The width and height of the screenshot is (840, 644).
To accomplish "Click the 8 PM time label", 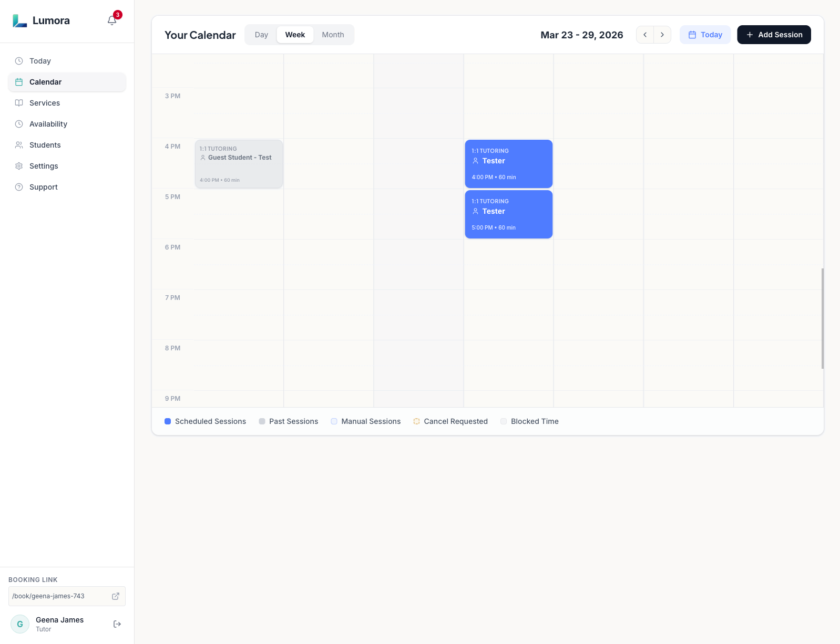I will pos(172,348).
